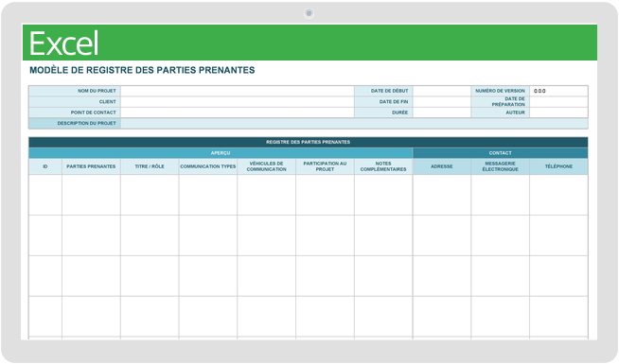The width and height of the screenshot is (619, 364).
Task: Click the REGISTRE DES PARTIES PRENANTES header bar
Action: (x=309, y=142)
